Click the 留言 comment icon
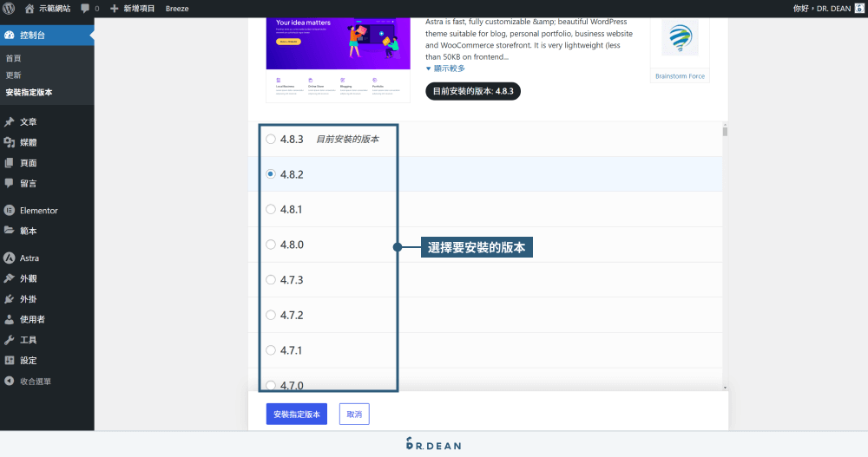The height and width of the screenshot is (457, 868). (x=10, y=183)
